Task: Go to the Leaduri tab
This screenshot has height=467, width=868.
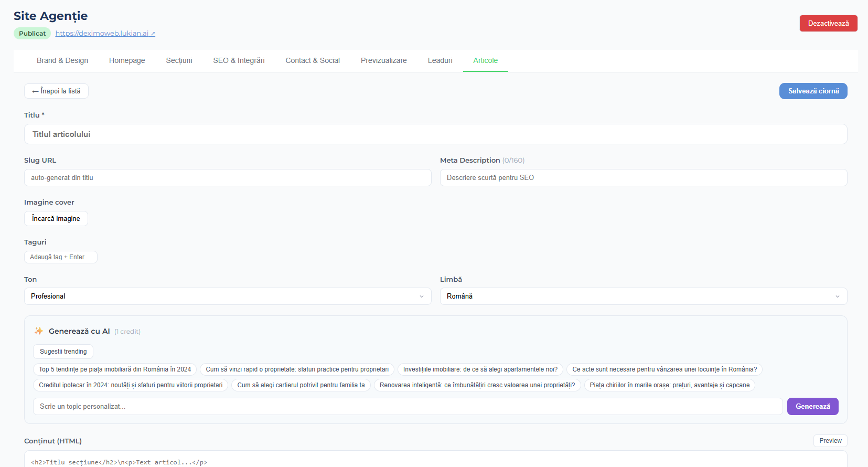Action: (440, 61)
